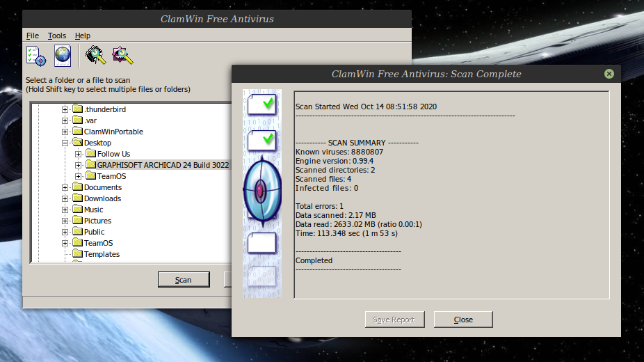Expand the Downloads folder

click(x=65, y=198)
